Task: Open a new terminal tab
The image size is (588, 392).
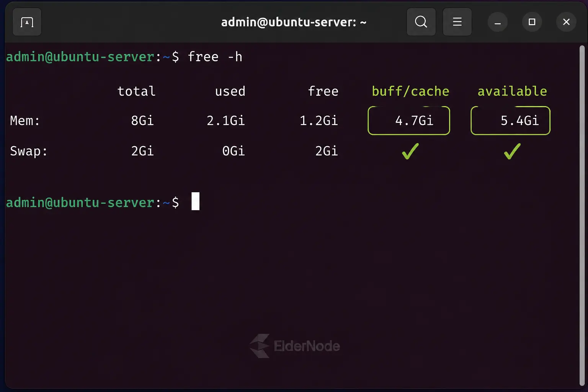Action: click(27, 22)
